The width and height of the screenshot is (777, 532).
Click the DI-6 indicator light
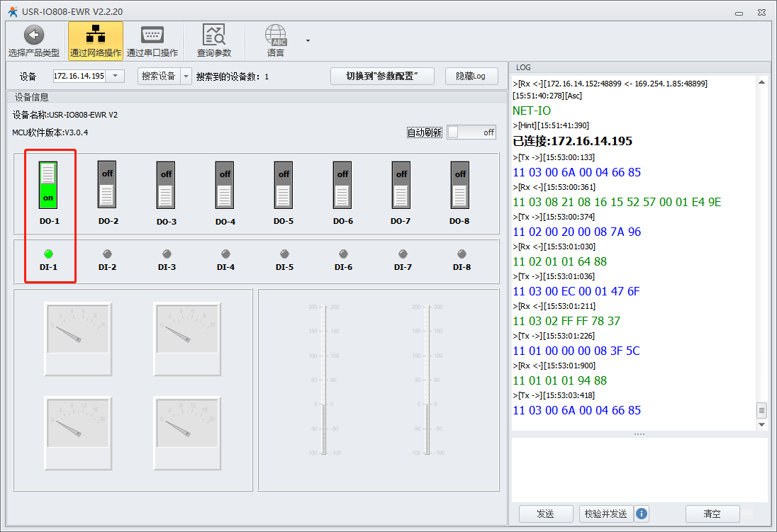[x=343, y=254]
